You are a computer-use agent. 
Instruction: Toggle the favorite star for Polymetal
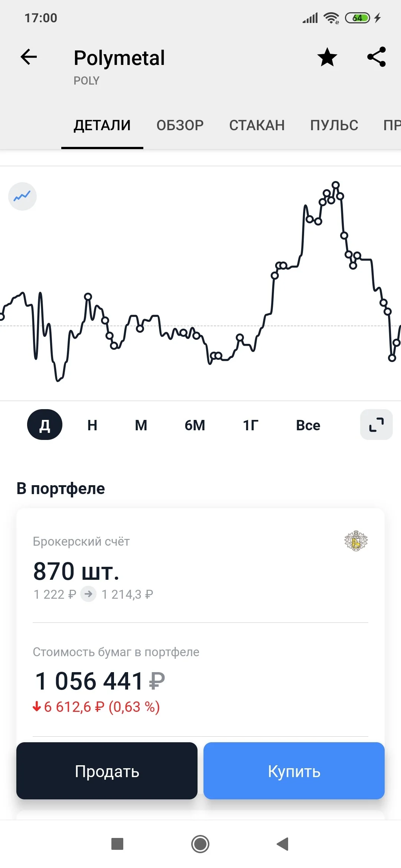(x=327, y=57)
